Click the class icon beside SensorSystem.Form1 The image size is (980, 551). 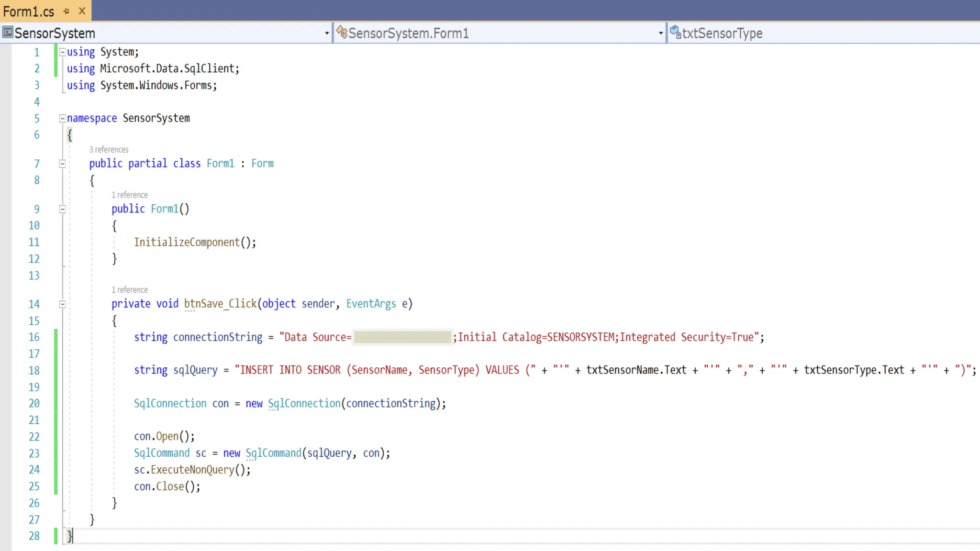pos(342,33)
